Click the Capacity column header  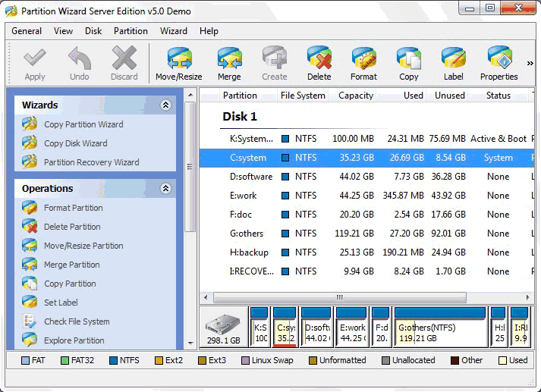click(x=355, y=96)
